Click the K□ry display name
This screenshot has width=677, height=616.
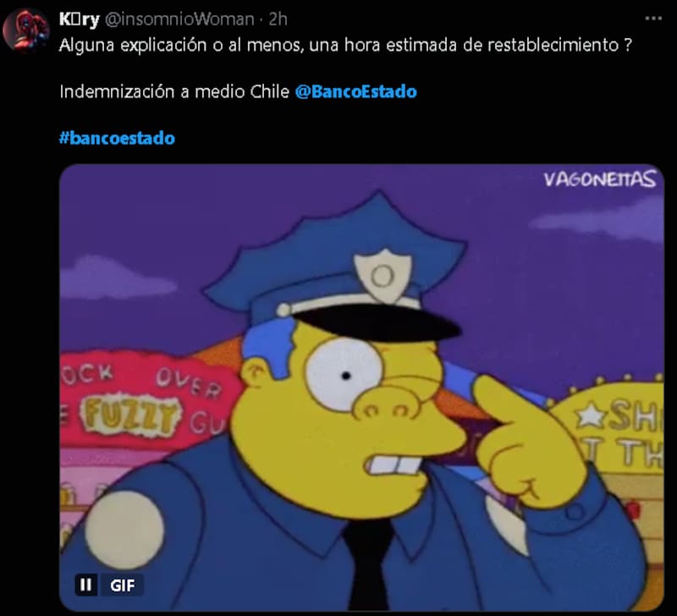click(x=79, y=19)
